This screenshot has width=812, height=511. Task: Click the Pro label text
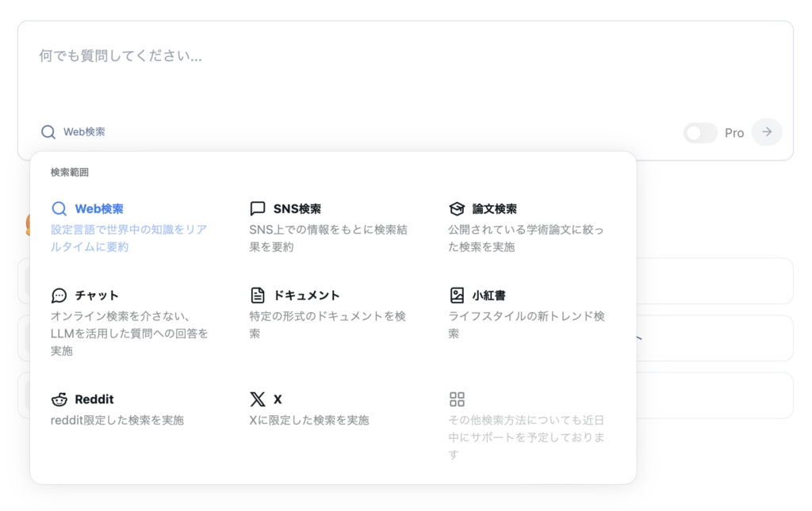[734, 133]
